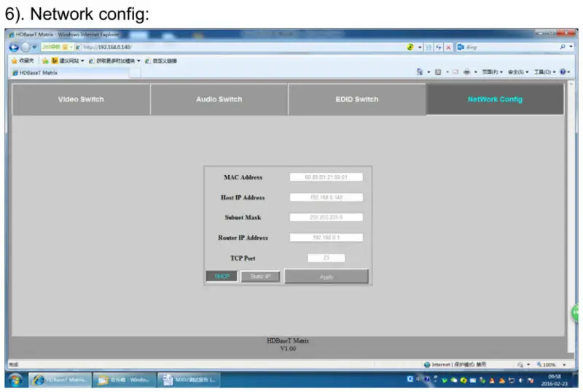Click the search magnifier icon
The width and height of the screenshot is (583, 392).
click(563, 47)
